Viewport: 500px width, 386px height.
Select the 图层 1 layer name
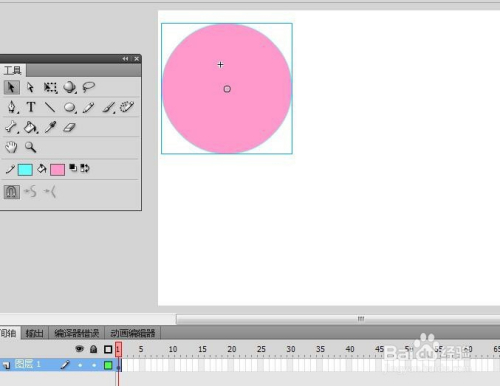click(x=28, y=364)
